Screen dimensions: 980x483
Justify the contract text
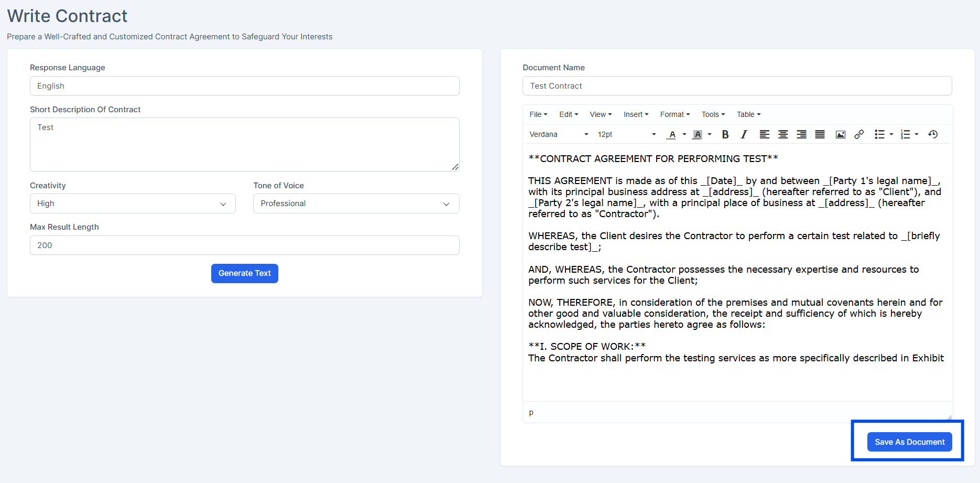(x=819, y=134)
